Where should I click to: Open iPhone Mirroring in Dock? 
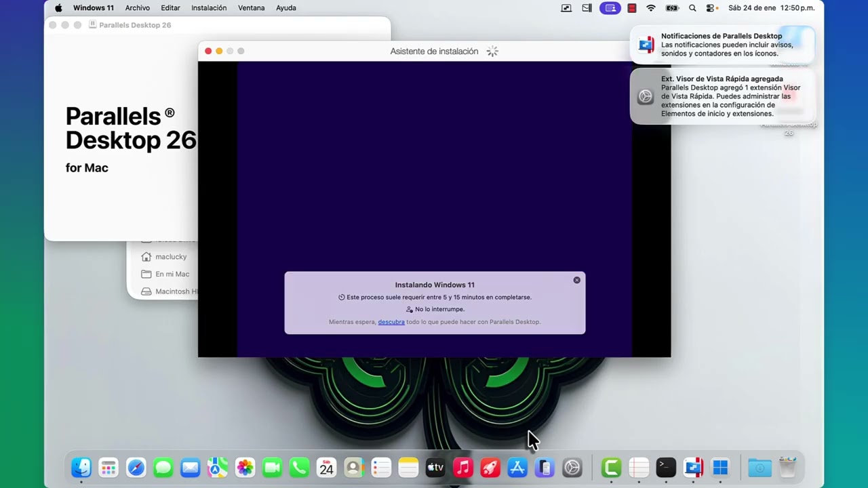(545, 468)
